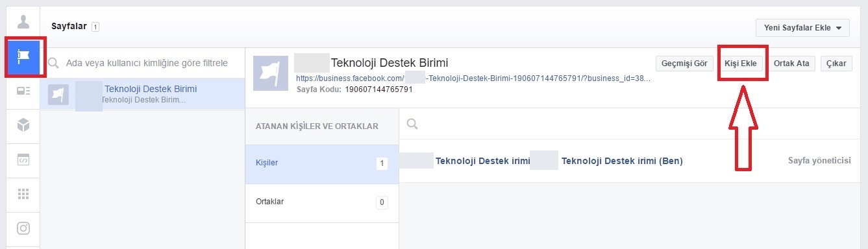Open the business.facebook.com page link
Image resolution: width=868 pixels, height=249 pixels.
pyautogui.click(x=473, y=78)
